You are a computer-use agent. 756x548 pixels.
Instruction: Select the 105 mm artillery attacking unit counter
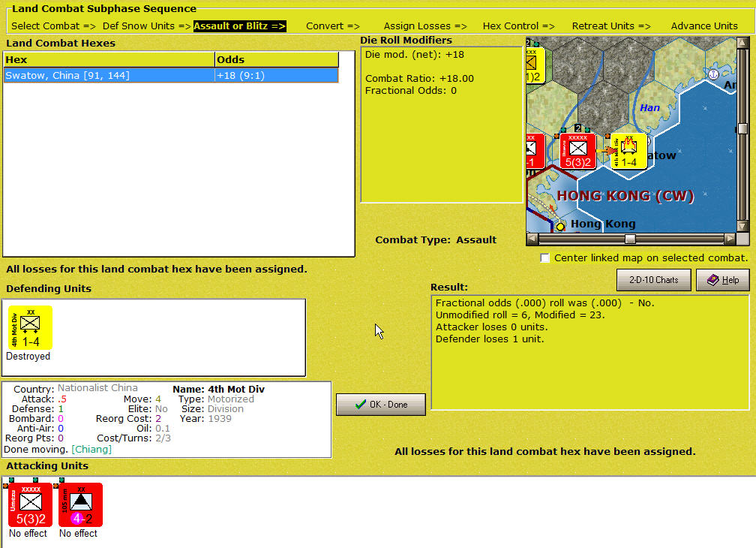(x=80, y=504)
